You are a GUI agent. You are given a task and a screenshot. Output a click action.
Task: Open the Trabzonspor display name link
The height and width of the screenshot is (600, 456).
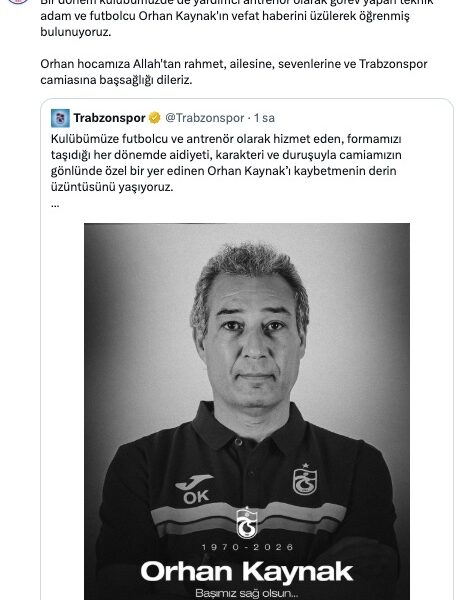(109, 118)
